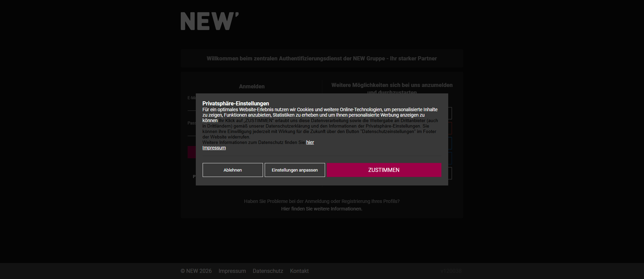The width and height of the screenshot is (644, 279).
Task: Click the 'Privatsphäre-Einstellungen' dialog heading
Action: click(x=236, y=103)
